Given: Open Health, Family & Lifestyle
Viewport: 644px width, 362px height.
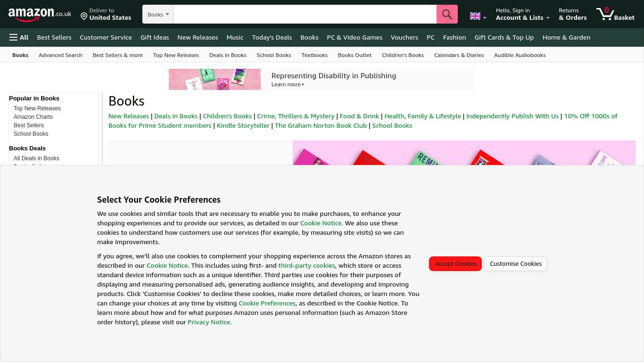Looking at the screenshot, I should pos(422,116).
